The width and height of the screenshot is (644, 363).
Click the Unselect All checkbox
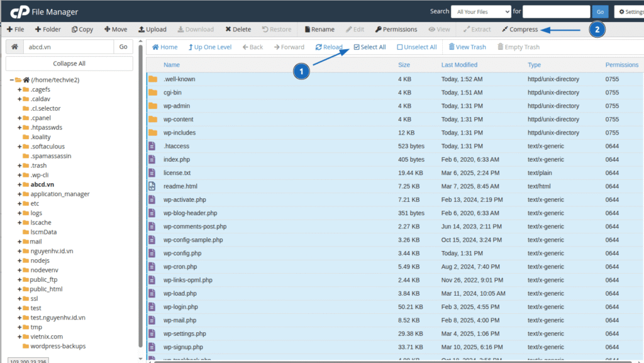(400, 47)
